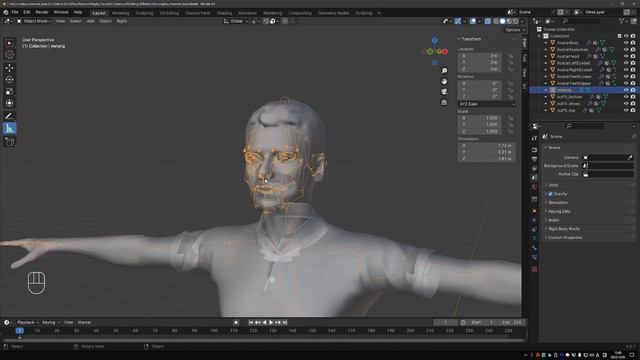Viewport: 640px width, 360px height.
Task: Select the Transform tool
Action: [x=9, y=103]
